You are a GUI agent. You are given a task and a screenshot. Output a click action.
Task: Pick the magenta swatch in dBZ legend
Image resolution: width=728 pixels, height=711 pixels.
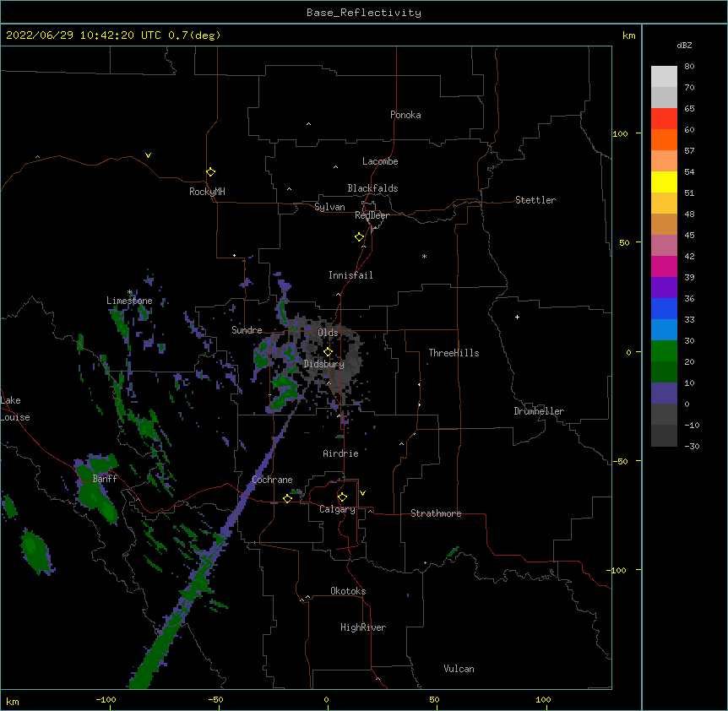click(x=664, y=266)
